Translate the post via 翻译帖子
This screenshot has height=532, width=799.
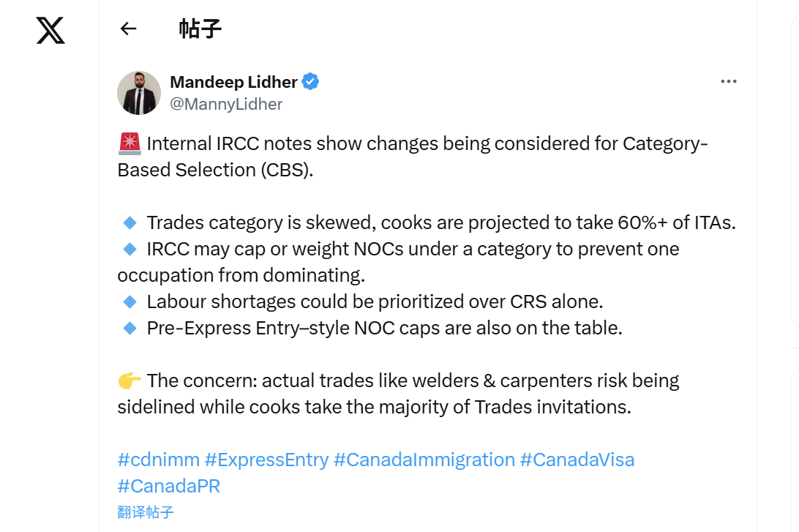[146, 512]
